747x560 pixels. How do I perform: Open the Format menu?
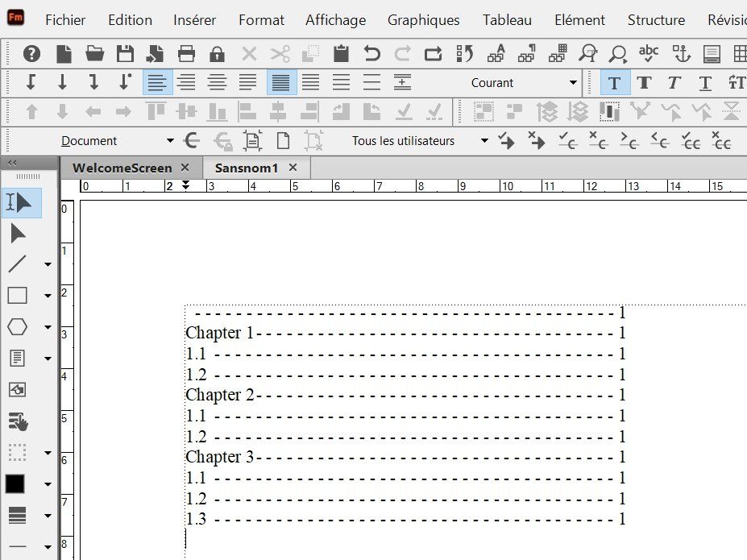click(x=261, y=20)
